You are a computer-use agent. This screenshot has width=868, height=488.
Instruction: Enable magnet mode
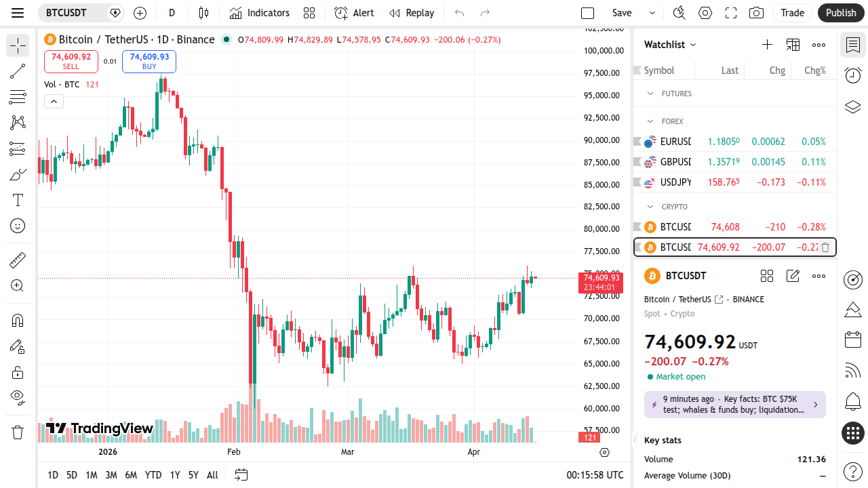click(x=17, y=320)
